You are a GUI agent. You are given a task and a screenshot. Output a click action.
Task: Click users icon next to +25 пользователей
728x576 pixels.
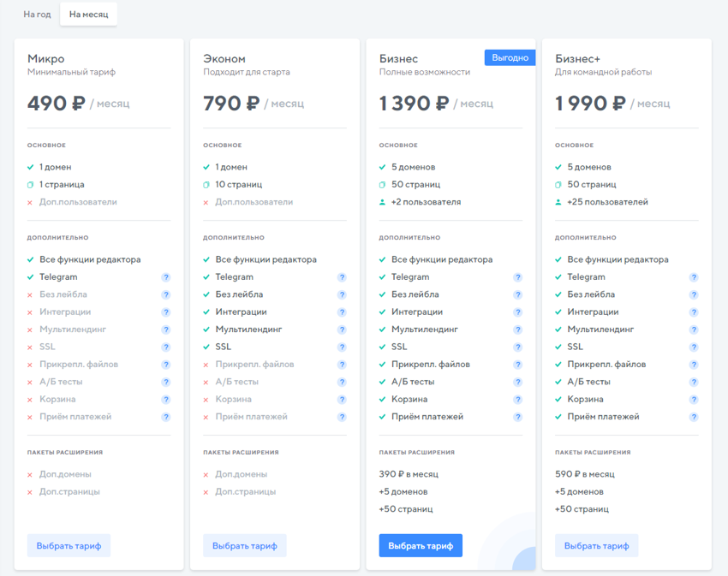coord(558,202)
